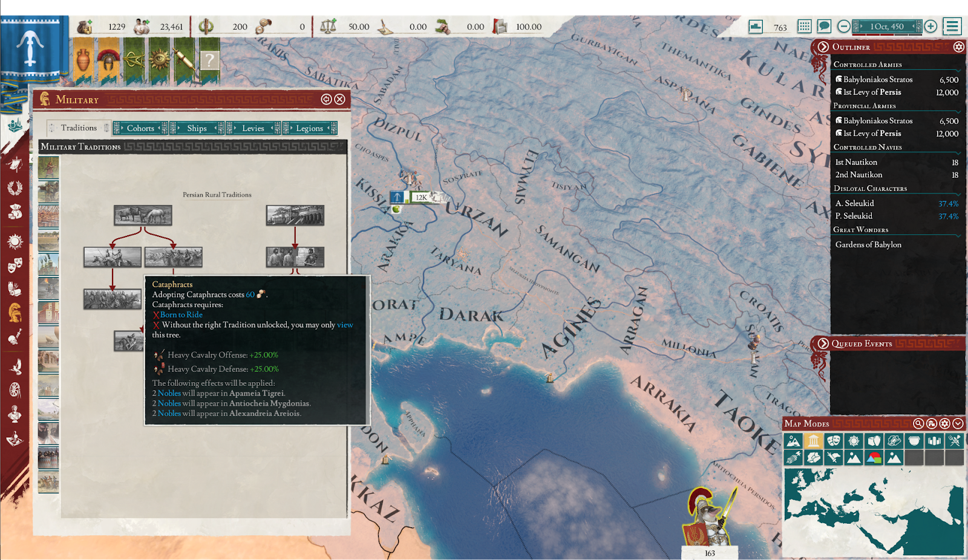
Task: Switch on the colored shapes map mode
Action: [x=874, y=458]
